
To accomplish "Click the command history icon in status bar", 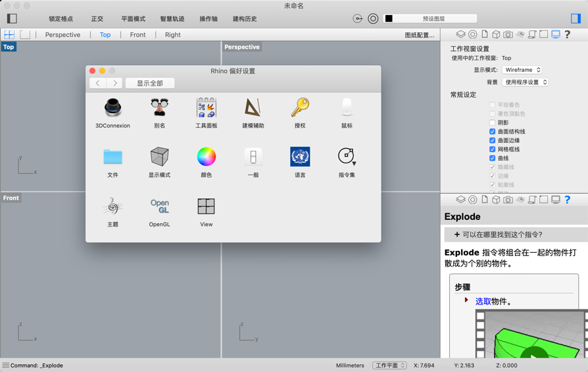I will [6, 365].
